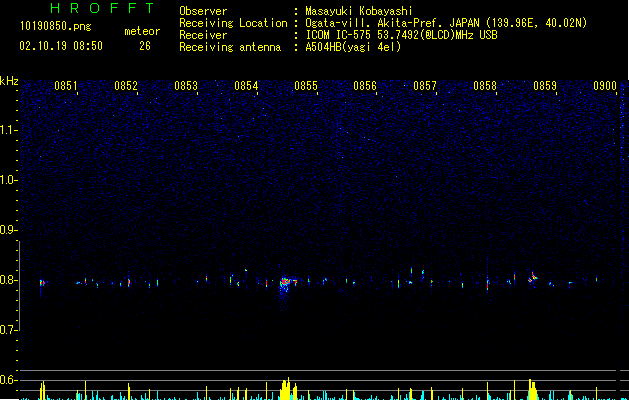
Task: Click the Observer label
Action: [203, 11]
